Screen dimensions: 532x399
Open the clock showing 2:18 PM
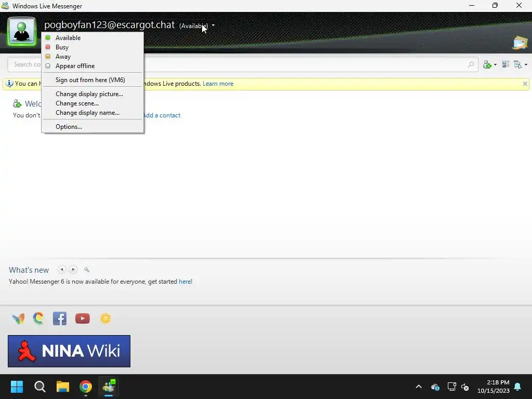tap(494, 387)
